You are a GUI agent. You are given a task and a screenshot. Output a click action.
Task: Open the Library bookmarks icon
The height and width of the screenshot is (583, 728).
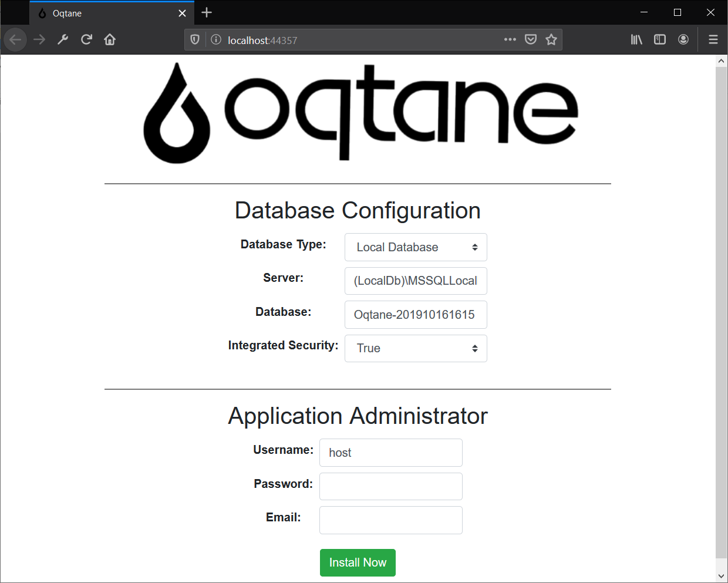tap(636, 39)
